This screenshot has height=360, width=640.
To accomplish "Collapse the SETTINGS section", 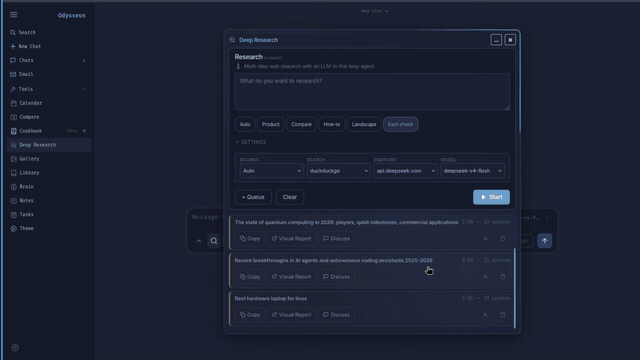I will (x=251, y=142).
